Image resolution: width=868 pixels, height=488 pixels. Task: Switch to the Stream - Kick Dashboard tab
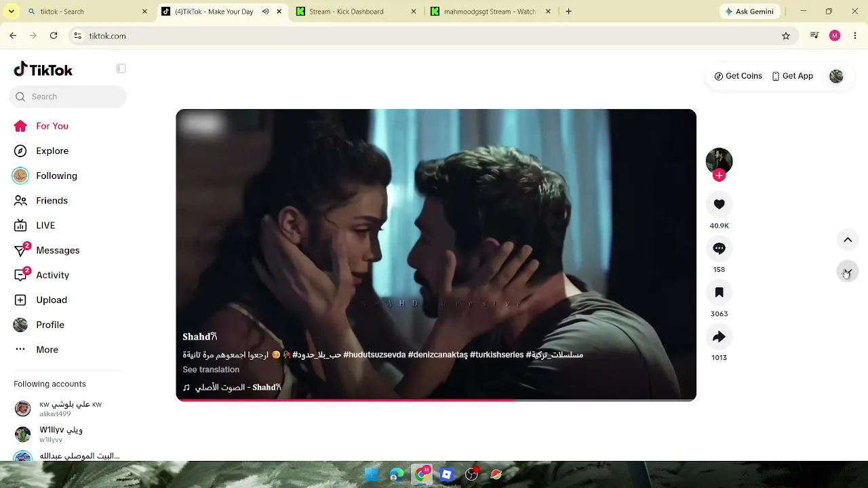346,12
